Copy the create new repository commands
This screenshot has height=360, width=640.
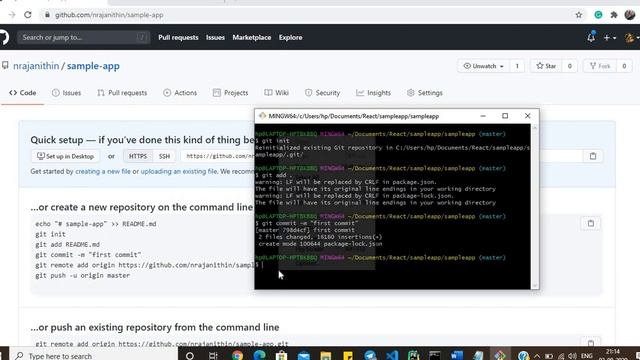point(591,223)
